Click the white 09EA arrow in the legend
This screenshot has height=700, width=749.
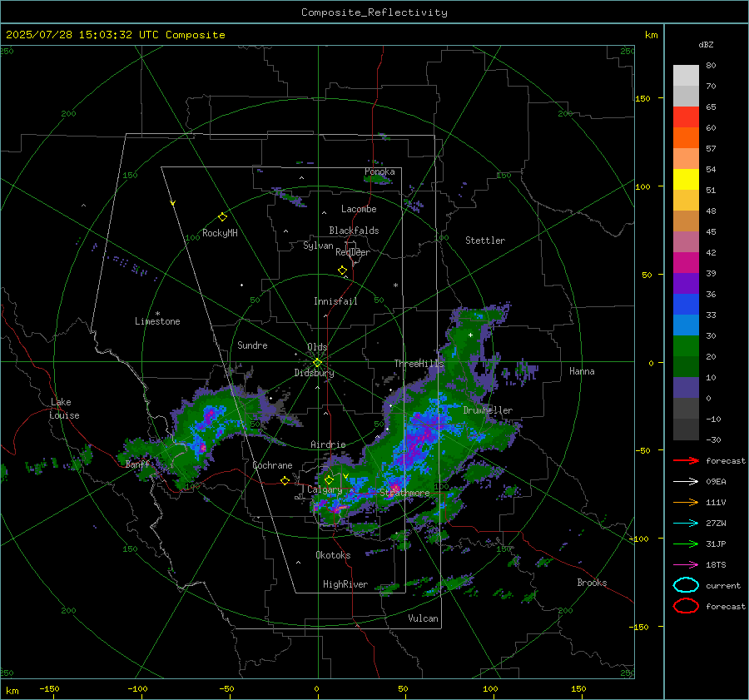(686, 481)
